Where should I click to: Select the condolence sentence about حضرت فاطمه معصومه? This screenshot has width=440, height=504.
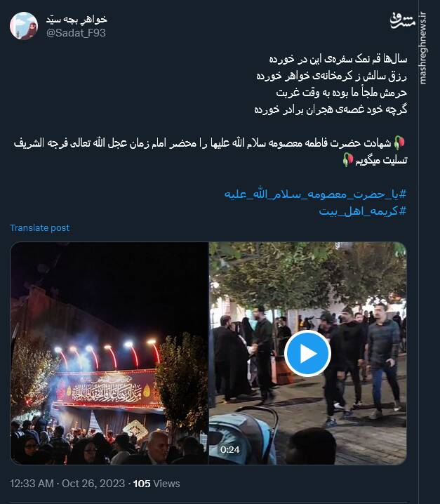coord(211,152)
